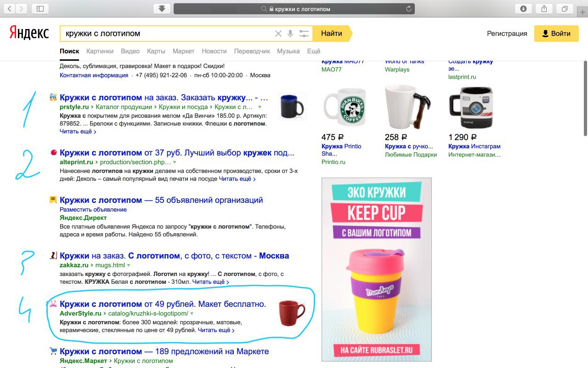Reload page using address bar refresh icon
This screenshot has width=588, height=368.
coord(409,9)
